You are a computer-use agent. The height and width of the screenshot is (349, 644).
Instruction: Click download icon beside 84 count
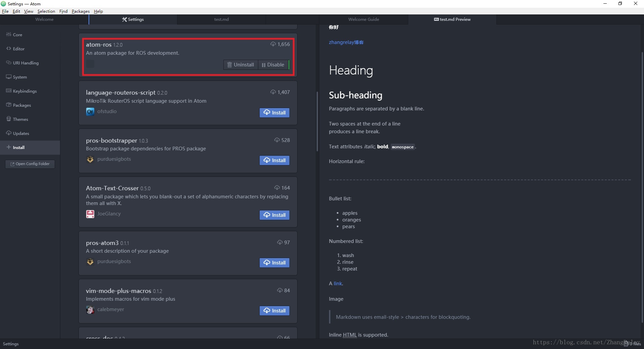click(x=280, y=291)
